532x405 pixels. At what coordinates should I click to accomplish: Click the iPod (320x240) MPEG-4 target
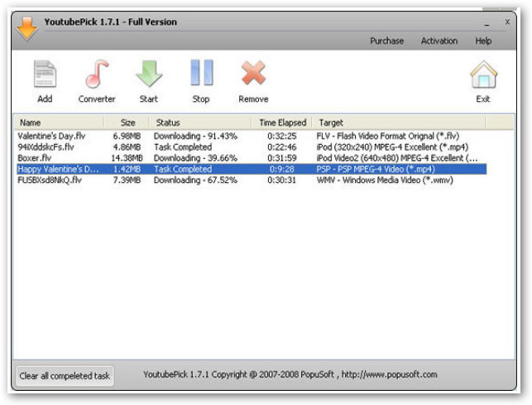[x=392, y=147]
